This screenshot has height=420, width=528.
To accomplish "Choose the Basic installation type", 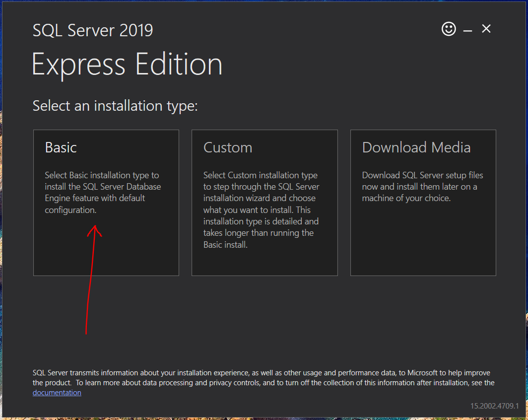I will [x=106, y=203].
